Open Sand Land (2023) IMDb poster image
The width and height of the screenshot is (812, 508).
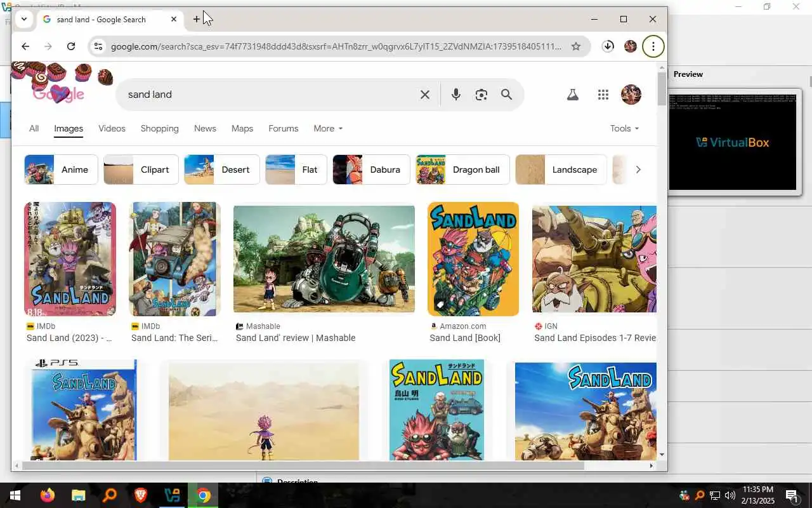[70, 259]
